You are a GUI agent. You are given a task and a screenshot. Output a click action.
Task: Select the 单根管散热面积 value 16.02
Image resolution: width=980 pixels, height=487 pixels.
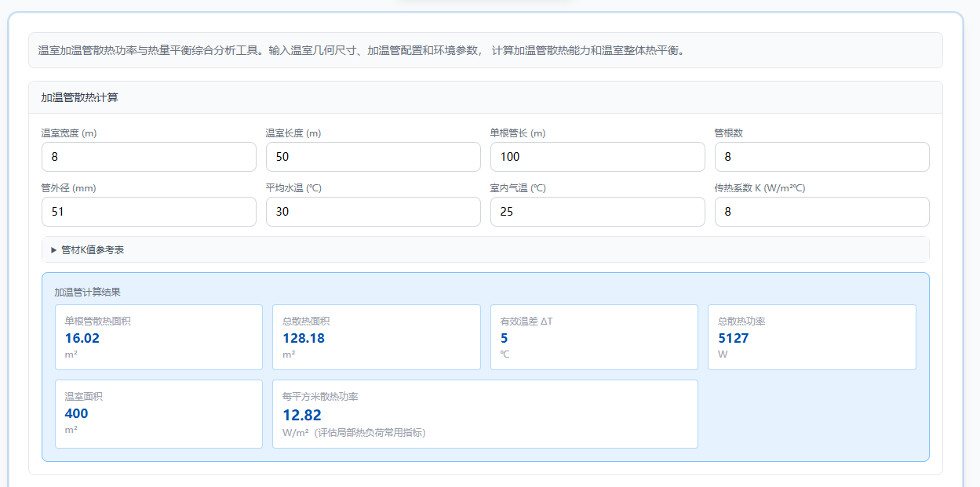(82, 338)
